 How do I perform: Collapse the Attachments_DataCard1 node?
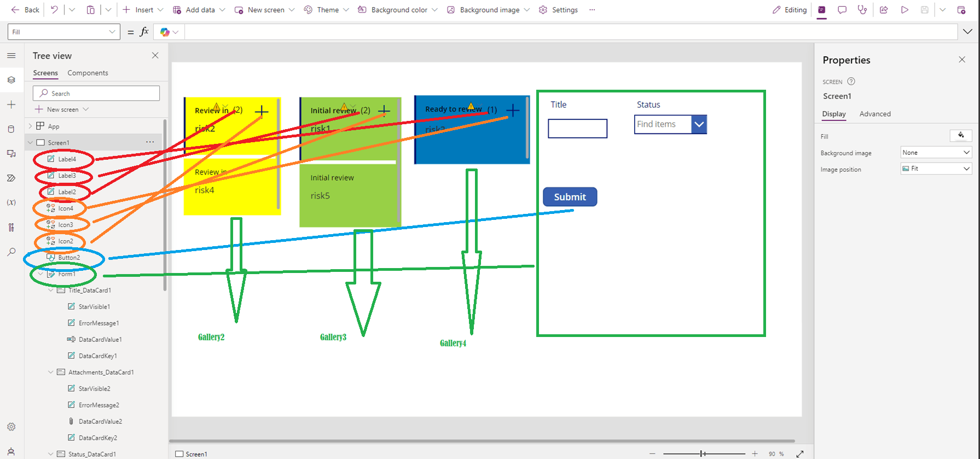pyautogui.click(x=51, y=372)
